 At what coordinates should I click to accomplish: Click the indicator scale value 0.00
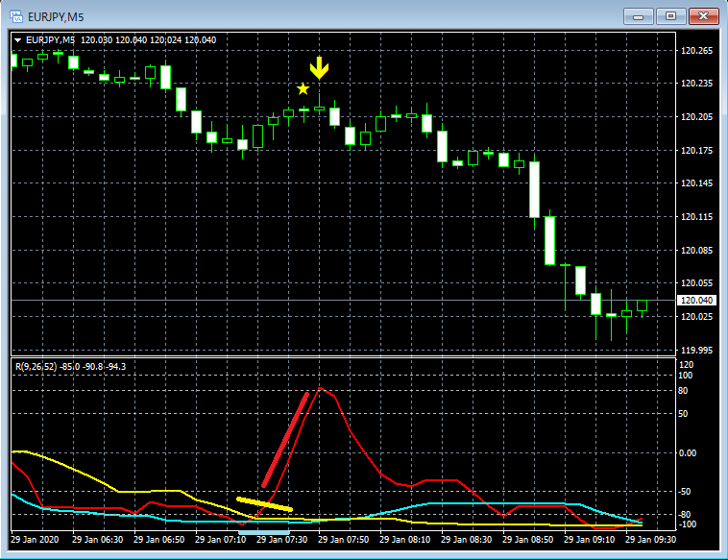click(x=688, y=453)
